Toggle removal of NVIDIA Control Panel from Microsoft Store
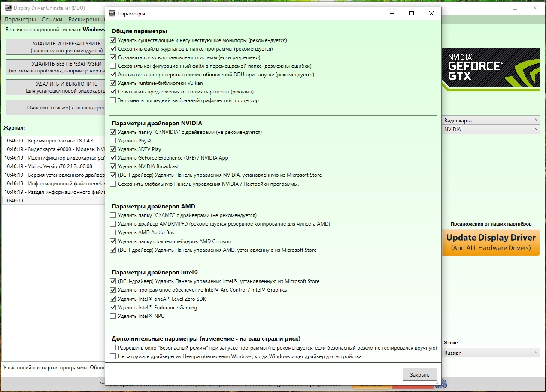The image size is (546, 392). (113, 175)
